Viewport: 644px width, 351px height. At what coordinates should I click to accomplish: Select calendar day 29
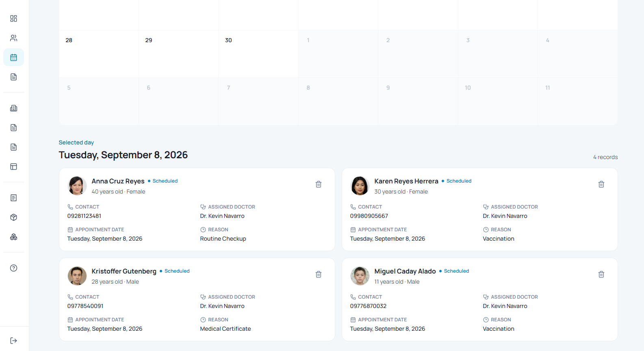coord(178,54)
